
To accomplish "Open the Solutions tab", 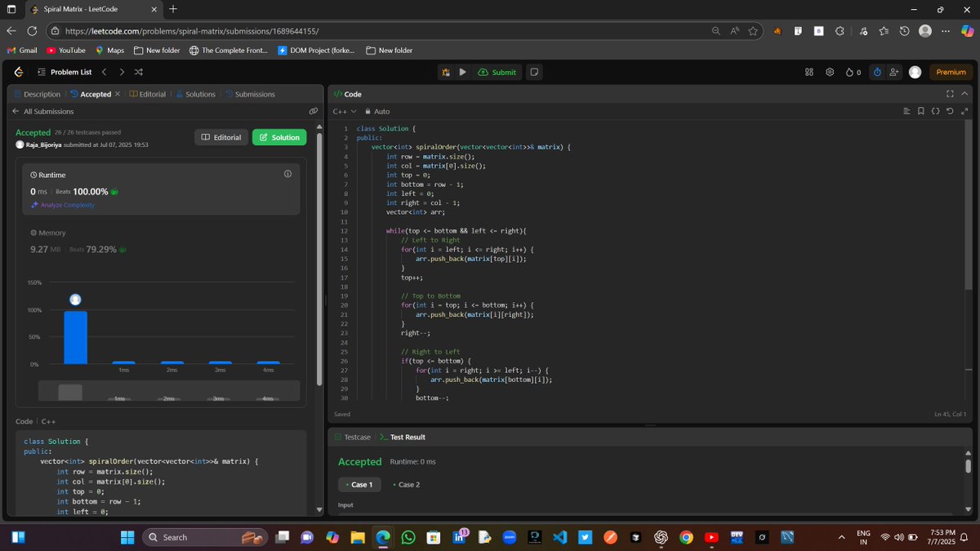I will 195,94.
